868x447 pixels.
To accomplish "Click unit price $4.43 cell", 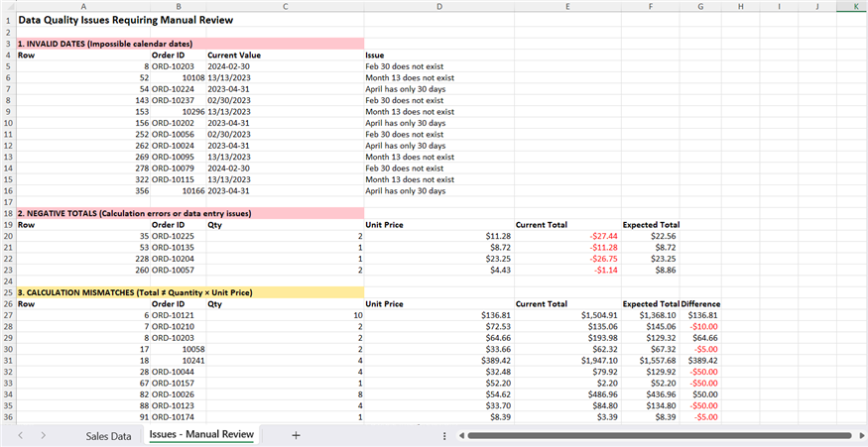I will 500,270.
